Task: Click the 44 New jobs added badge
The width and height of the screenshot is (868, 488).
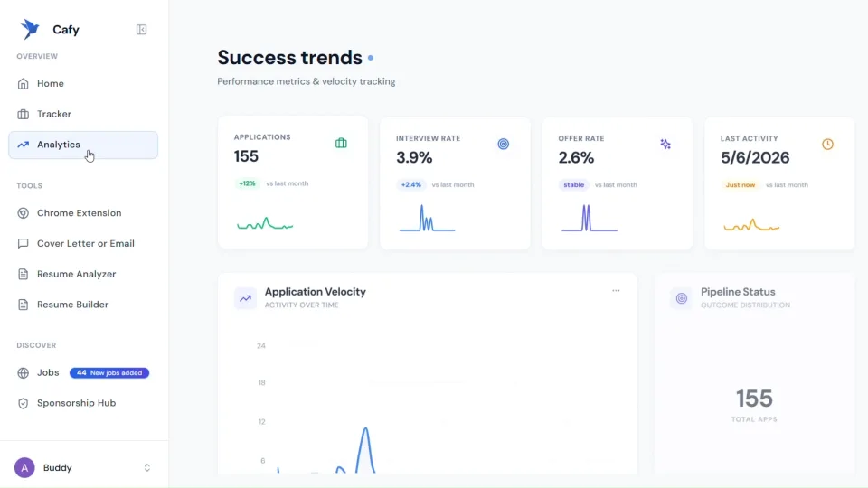Action: 109,373
